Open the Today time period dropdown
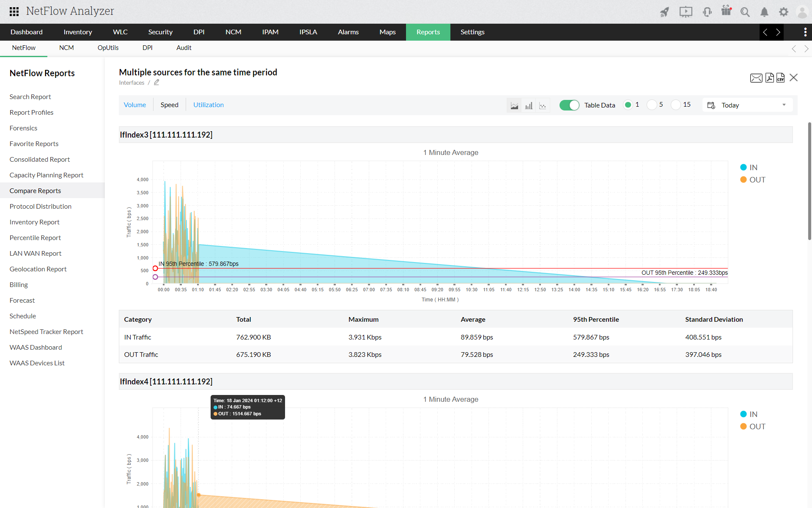The width and height of the screenshot is (812, 508). [x=747, y=105]
